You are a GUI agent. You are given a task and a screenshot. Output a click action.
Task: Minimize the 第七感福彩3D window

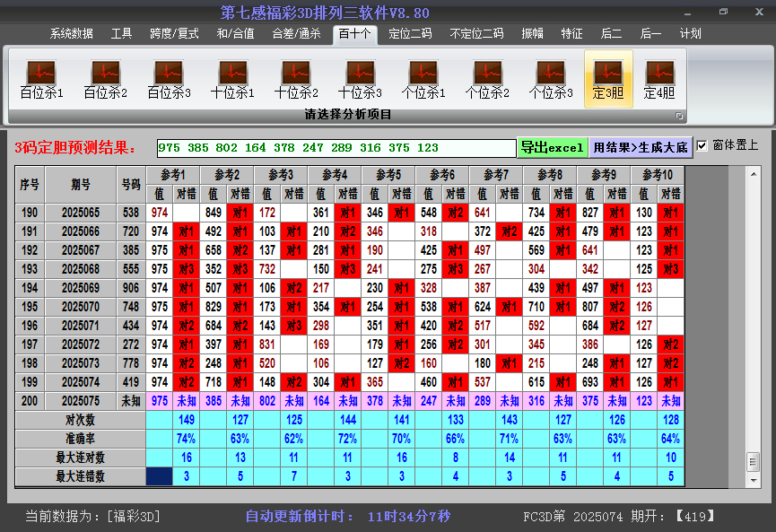click(x=687, y=13)
